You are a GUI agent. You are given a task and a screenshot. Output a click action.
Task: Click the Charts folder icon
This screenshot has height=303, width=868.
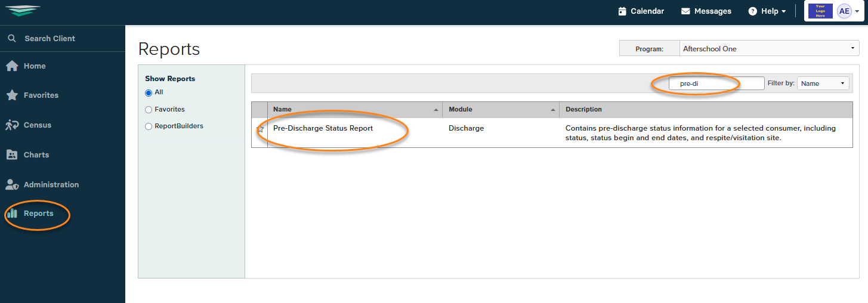(x=11, y=155)
